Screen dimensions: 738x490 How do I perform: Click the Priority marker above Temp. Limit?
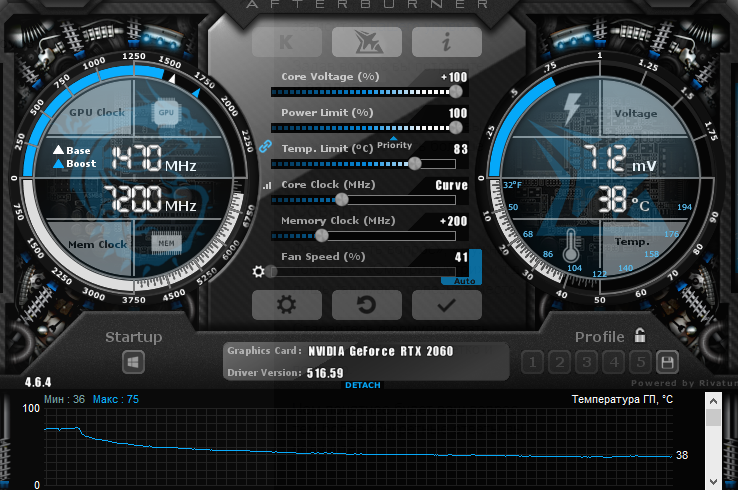(x=394, y=144)
